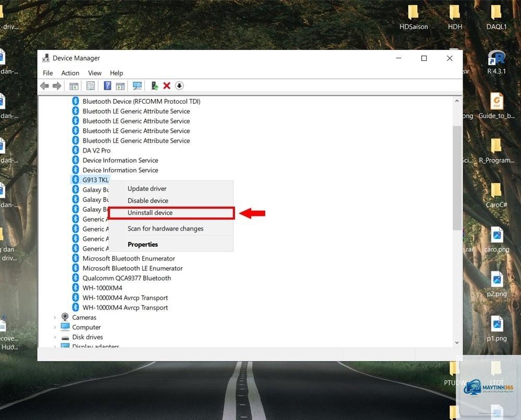Select Bluetooth Device (RFCOMM Protocol TDI) row
Image resolution: width=521 pixels, height=420 pixels.
141,101
